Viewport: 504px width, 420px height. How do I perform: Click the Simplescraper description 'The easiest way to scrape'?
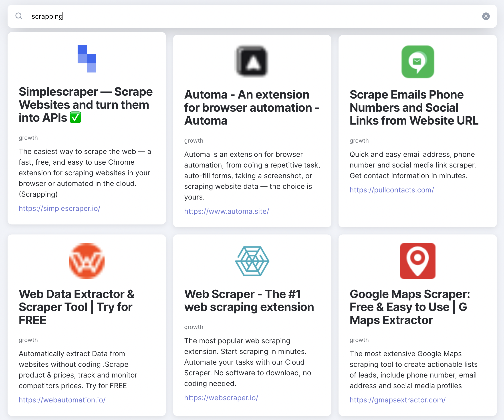[x=85, y=173]
